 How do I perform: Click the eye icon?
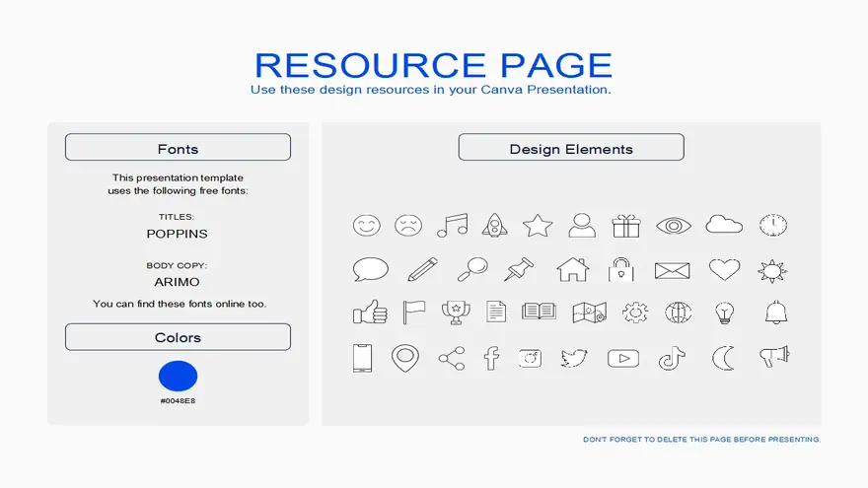point(674,226)
